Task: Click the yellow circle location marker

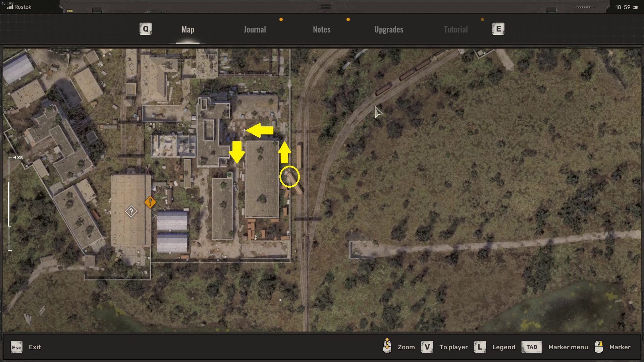Action: pos(289,177)
